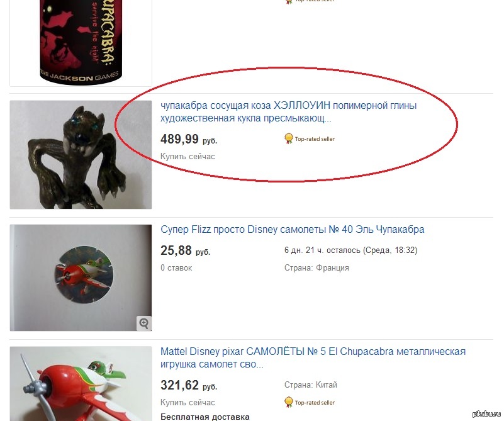
Task: Click the 321,62 руб. price
Action: point(189,385)
